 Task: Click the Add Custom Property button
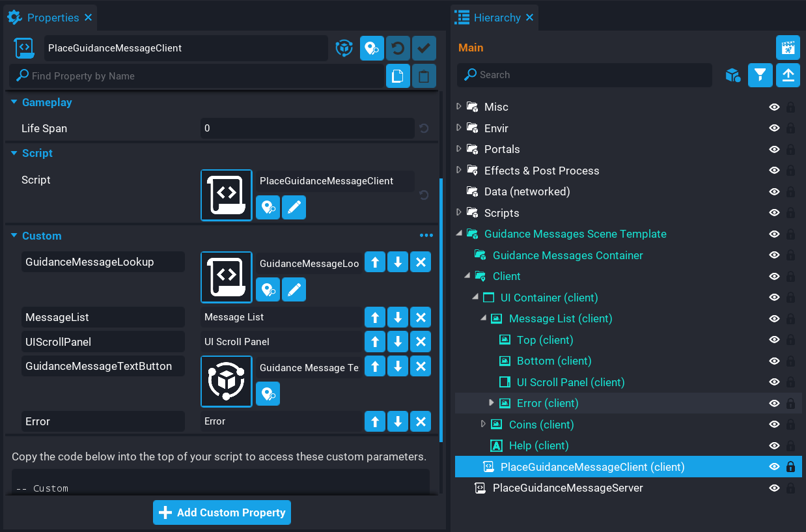pyautogui.click(x=222, y=512)
